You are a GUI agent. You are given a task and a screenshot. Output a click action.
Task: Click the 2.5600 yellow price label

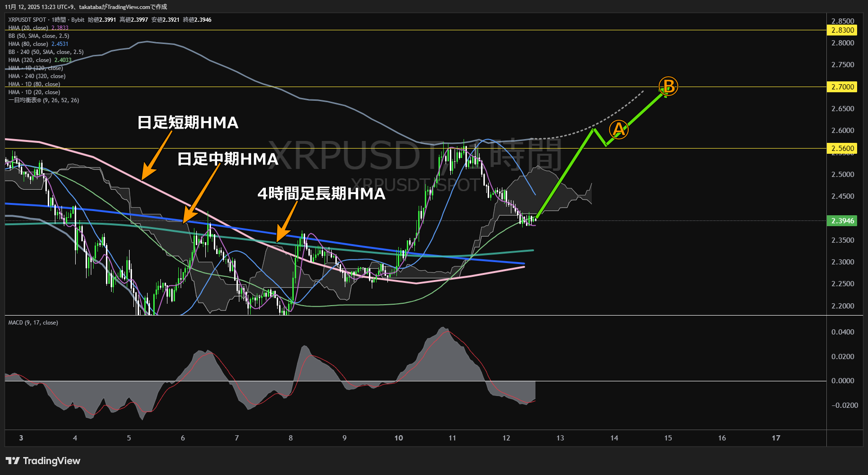pos(842,149)
